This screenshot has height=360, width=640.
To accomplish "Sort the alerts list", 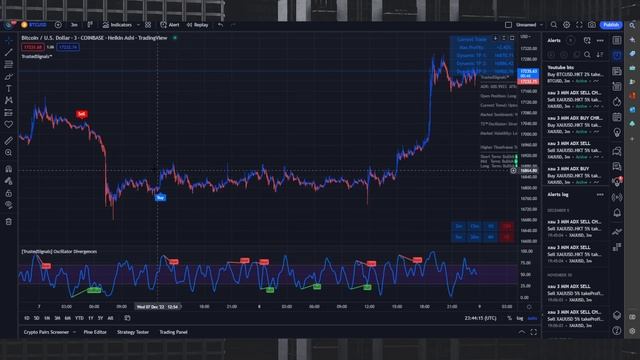I will (x=600, y=55).
